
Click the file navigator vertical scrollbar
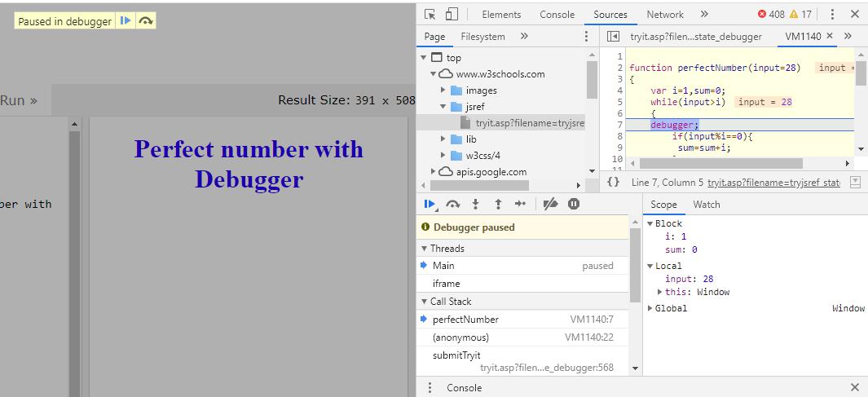tap(592, 79)
